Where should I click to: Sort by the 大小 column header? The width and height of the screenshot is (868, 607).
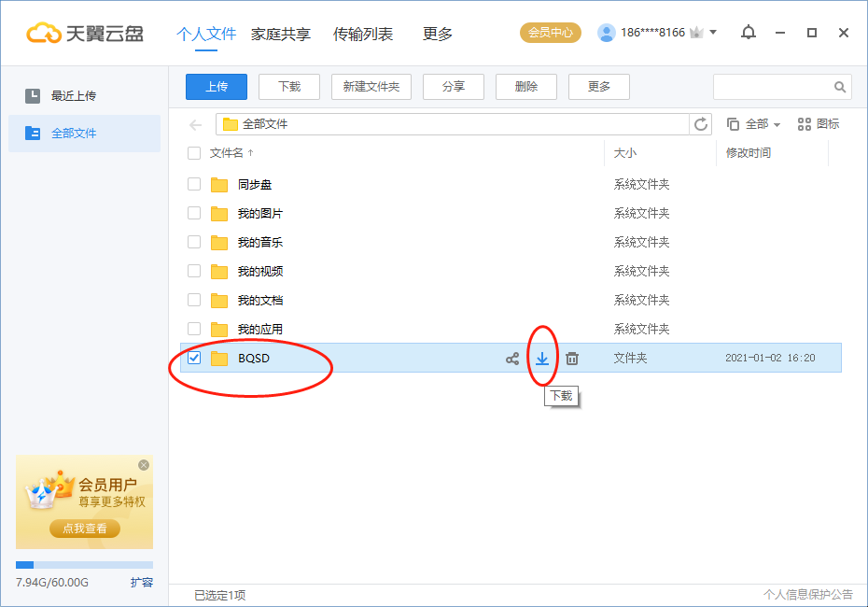point(625,153)
